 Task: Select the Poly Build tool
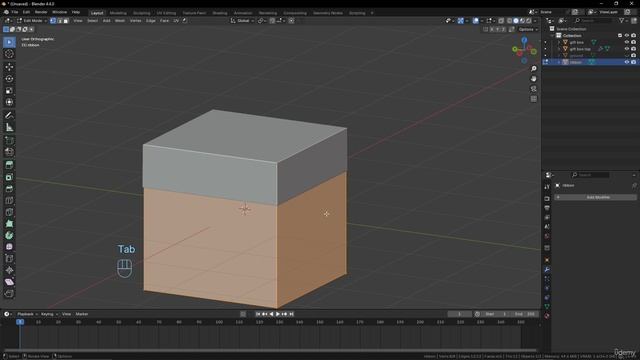click(9, 224)
